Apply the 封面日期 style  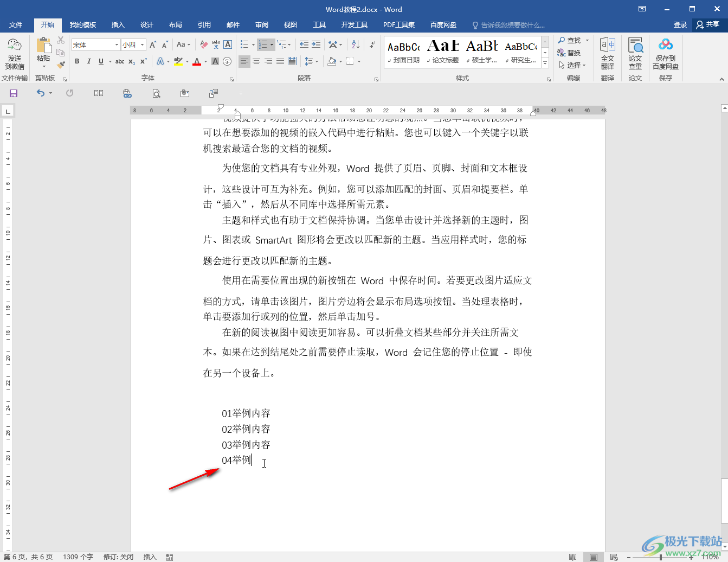click(x=404, y=52)
